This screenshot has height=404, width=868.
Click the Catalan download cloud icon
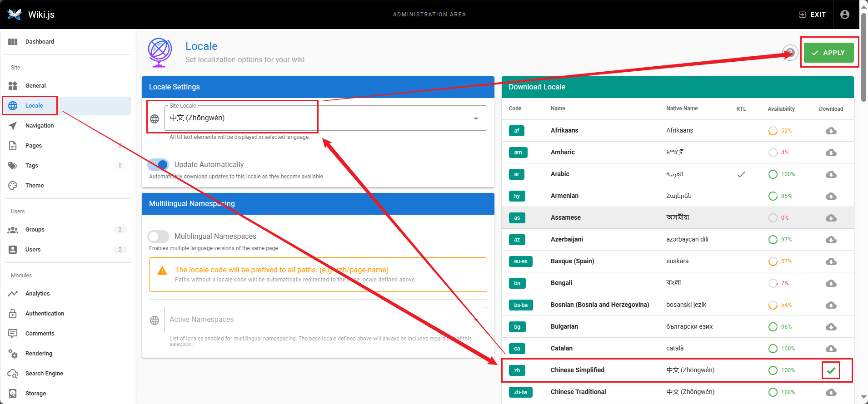(x=831, y=349)
